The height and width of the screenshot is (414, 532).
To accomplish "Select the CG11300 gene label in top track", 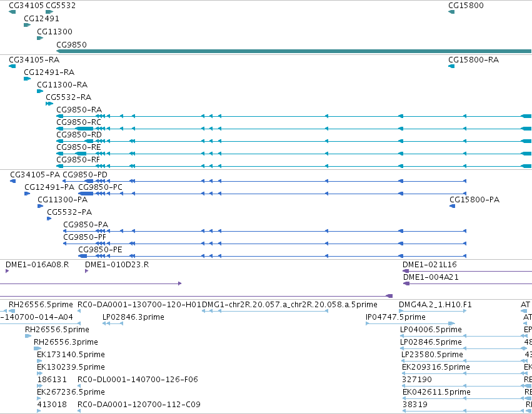I will (x=54, y=32).
